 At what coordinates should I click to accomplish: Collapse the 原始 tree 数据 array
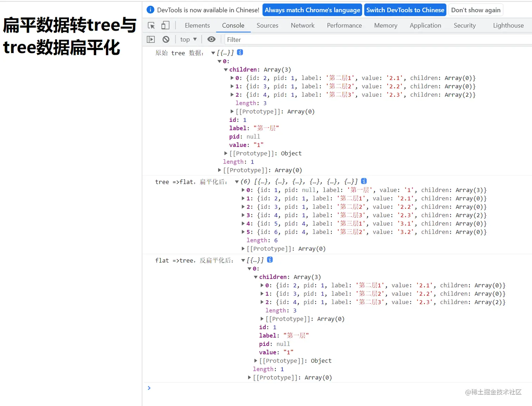pos(213,53)
